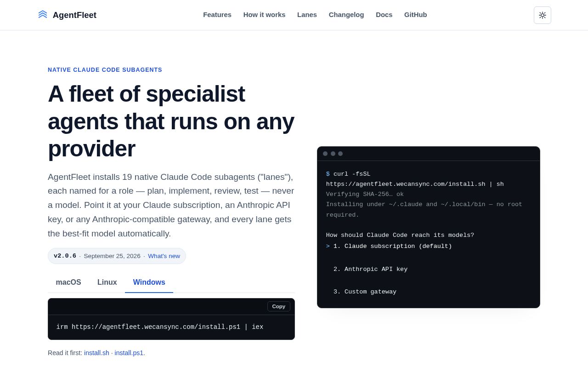Toggle the light/dark theme sun button

click(x=543, y=15)
